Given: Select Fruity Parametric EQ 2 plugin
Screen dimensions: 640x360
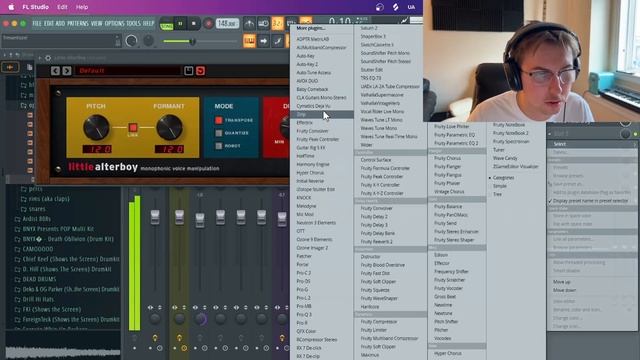Looking at the screenshot, I should coord(457,143).
